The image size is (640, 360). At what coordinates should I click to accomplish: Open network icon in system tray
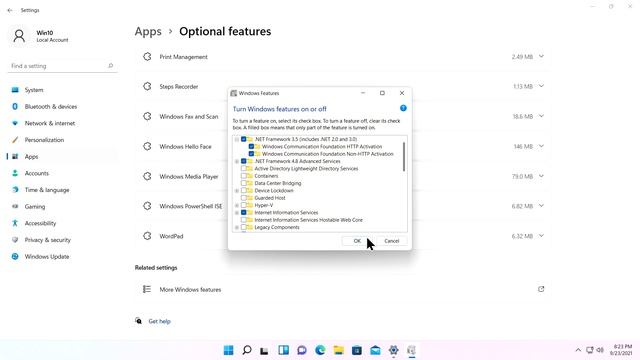tap(589, 350)
